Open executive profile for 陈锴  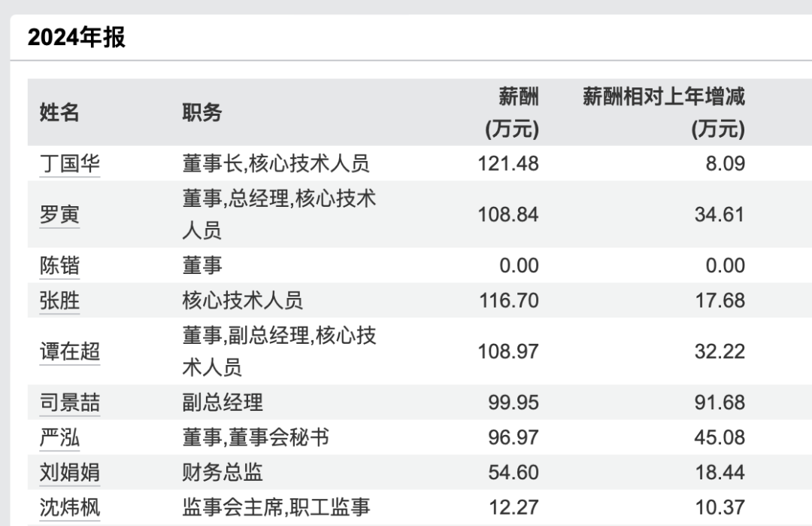tap(59, 266)
